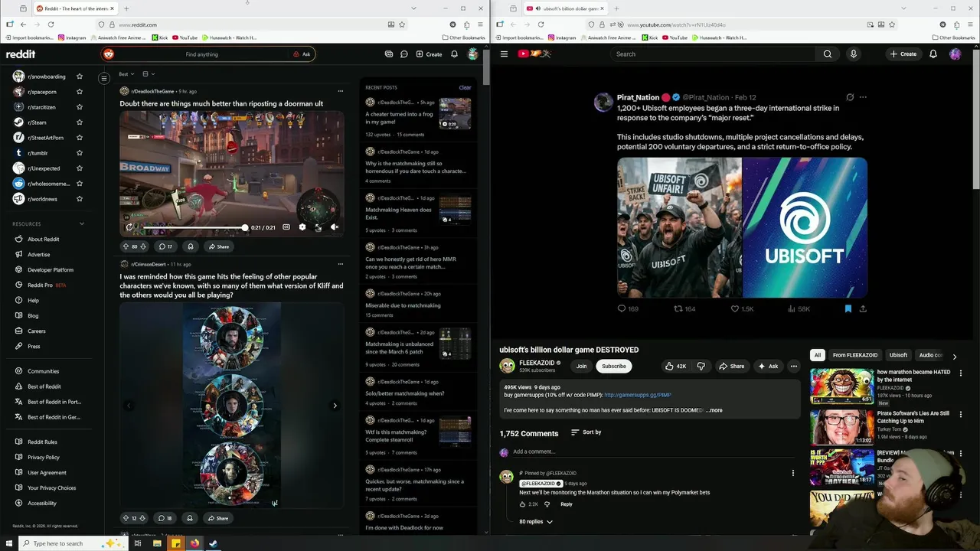Show more suggestion filter chips arrow

[x=954, y=357]
